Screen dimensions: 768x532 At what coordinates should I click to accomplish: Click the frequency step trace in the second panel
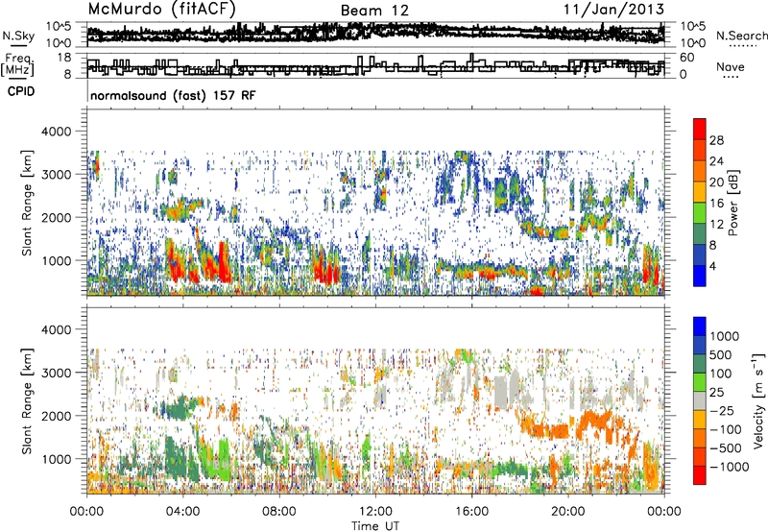(x=375, y=66)
